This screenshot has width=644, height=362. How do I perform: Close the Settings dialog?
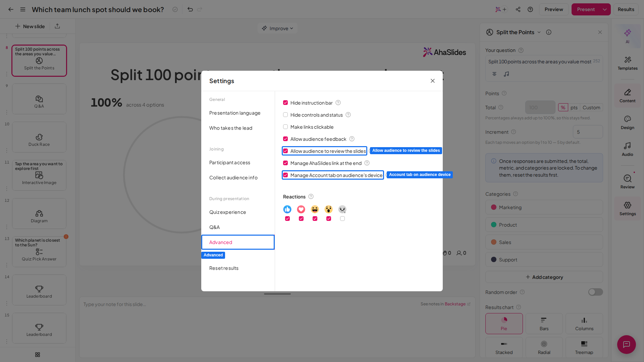click(x=433, y=81)
